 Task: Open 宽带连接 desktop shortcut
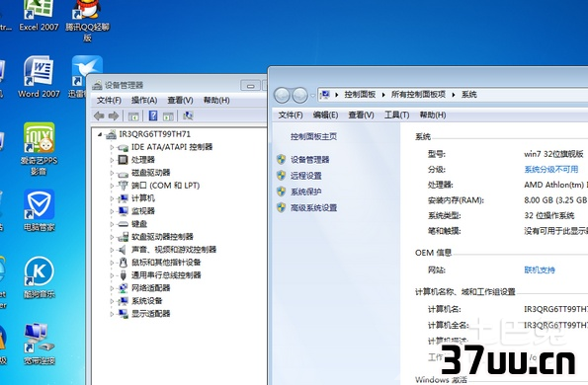[x=39, y=344]
